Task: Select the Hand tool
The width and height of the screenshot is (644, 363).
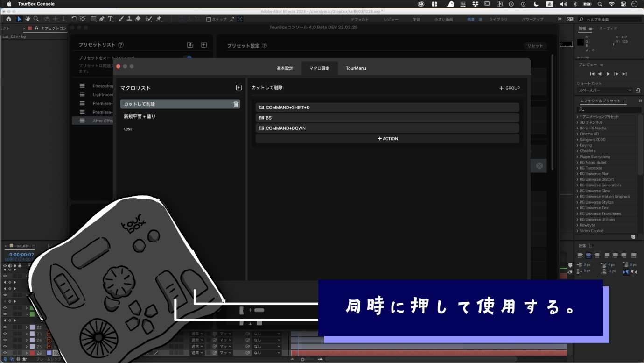Action: point(27,19)
